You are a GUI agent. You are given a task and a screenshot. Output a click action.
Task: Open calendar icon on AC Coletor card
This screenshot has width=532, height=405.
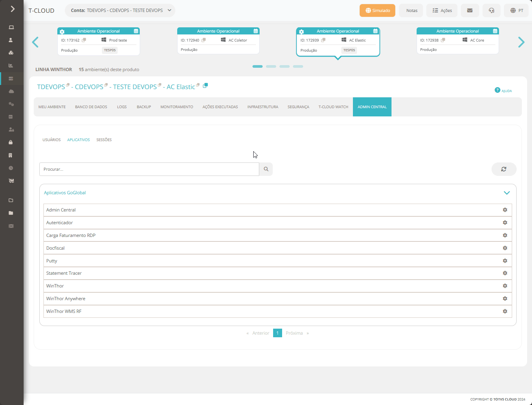pos(256,31)
